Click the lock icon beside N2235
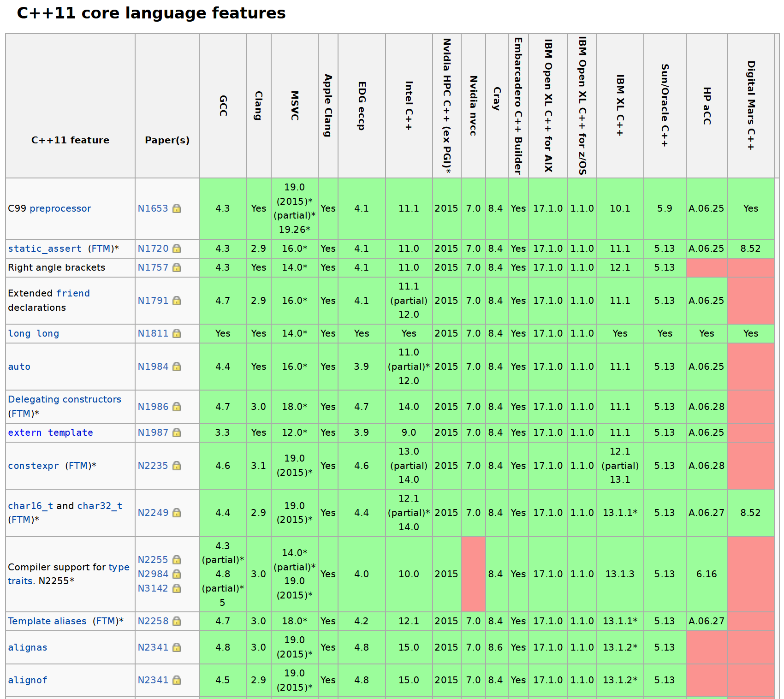Viewport: 784px width, 699px height. (177, 466)
